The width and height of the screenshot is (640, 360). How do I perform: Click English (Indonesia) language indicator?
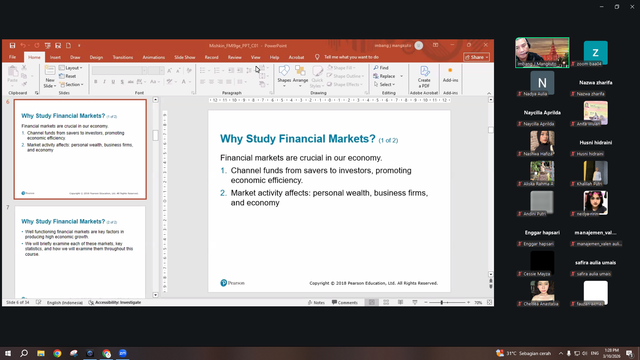point(64,302)
